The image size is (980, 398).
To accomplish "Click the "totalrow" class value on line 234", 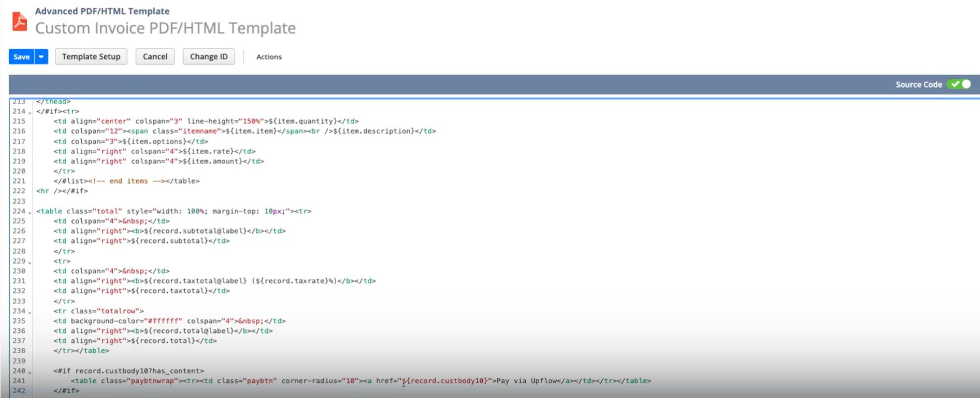I will (x=118, y=311).
